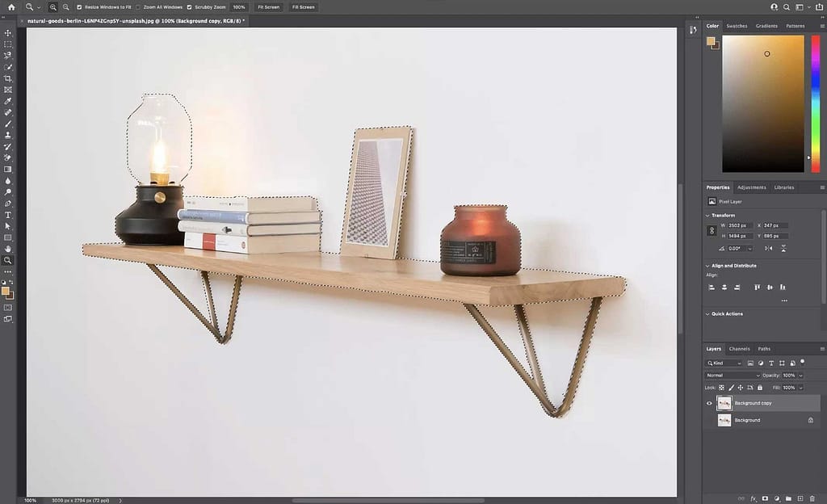Switch to the Channels tab
The width and height of the screenshot is (827, 504).
click(739, 349)
